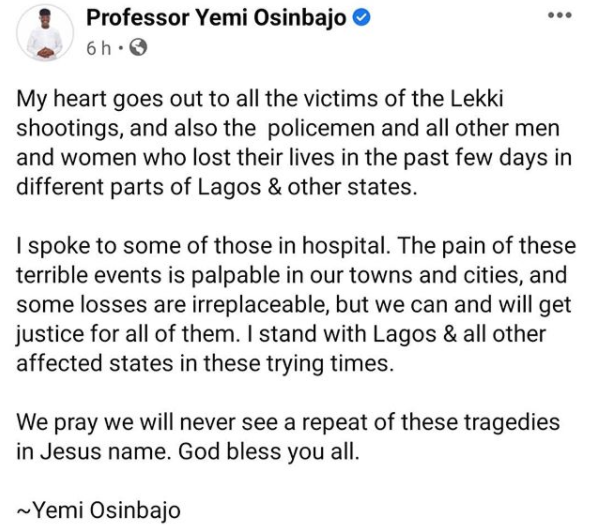The width and height of the screenshot is (591, 527).
Task: Click the blue verified checkmark badge
Action: [362, 18]
